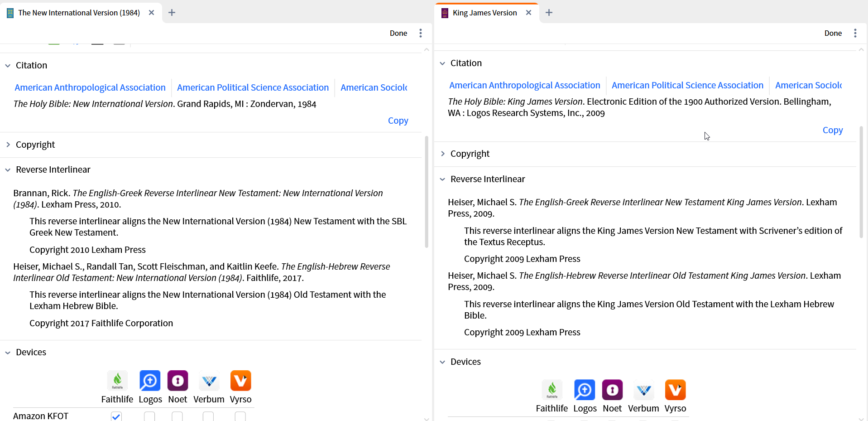Click the Vyrso icon in the KJV Devices table

(675, 390)
